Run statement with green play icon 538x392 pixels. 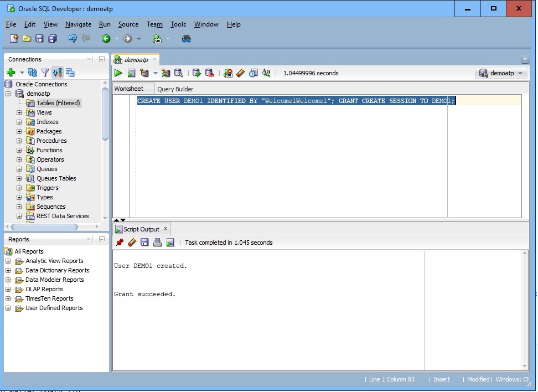pos(118,73)
